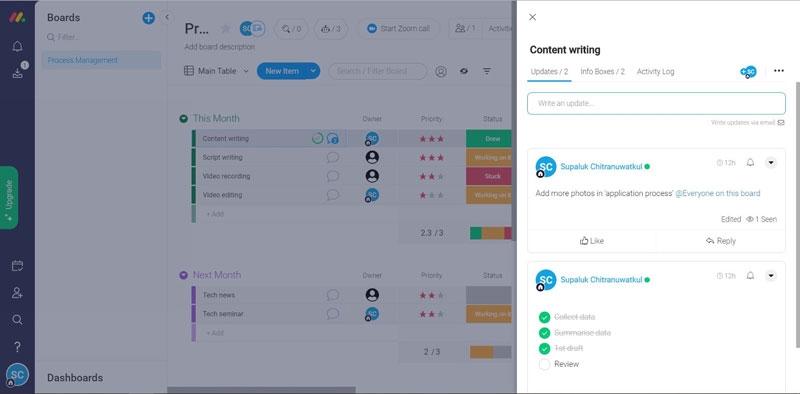Close the Content writing panel
800x394 pixels.
[533, 17]
